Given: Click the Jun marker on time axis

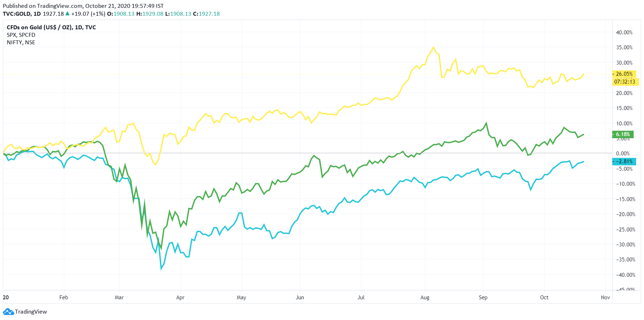Looking at the screenshot, I should point(300,297).
